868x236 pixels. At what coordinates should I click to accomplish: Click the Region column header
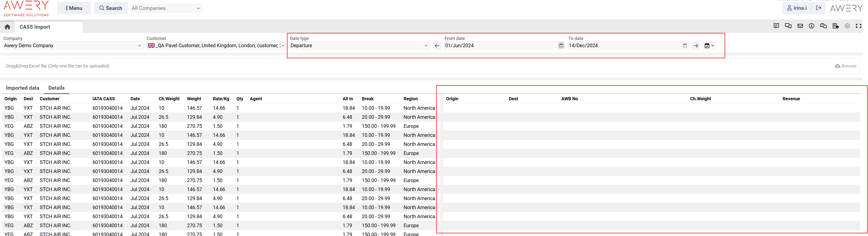410,99
